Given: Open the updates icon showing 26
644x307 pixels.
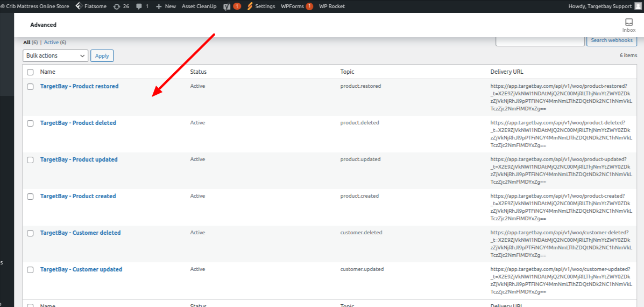Looking at the screenshot, I should (x=117, y=6).
